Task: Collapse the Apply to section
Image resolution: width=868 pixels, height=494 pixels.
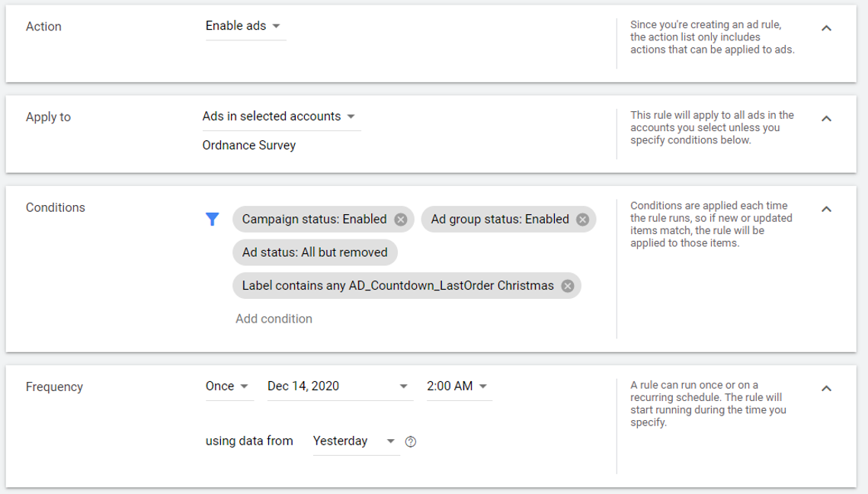Action: pos(827,118)
